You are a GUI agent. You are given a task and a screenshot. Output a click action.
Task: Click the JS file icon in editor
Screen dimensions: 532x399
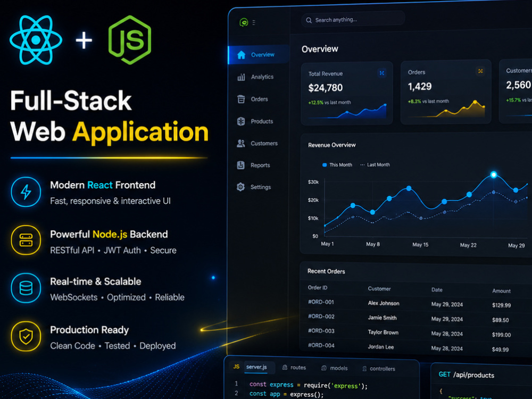pos(237,367)
